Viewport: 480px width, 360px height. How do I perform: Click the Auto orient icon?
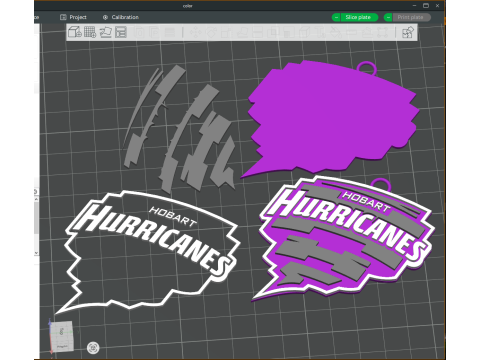coord(106,32)
